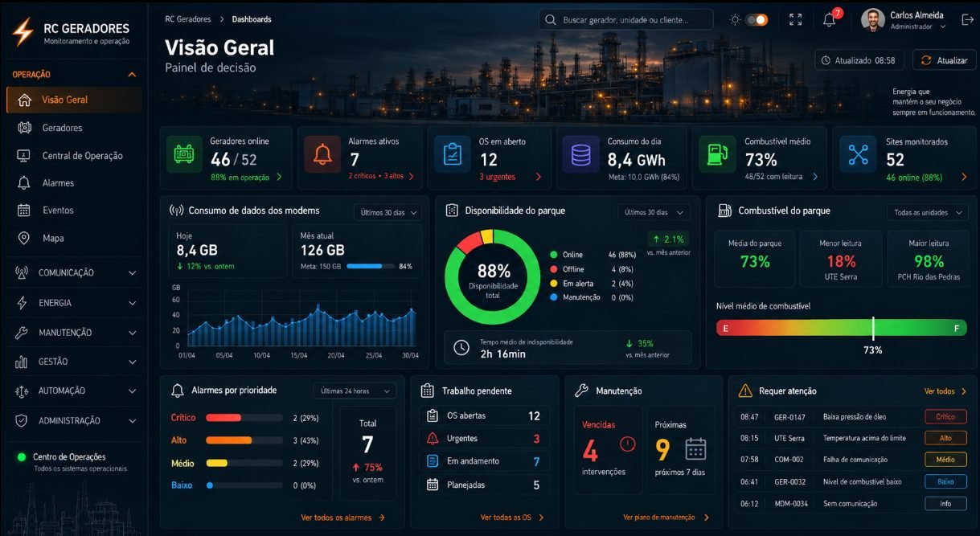Click the Alarmes ativos bell icon

[322, 153]
